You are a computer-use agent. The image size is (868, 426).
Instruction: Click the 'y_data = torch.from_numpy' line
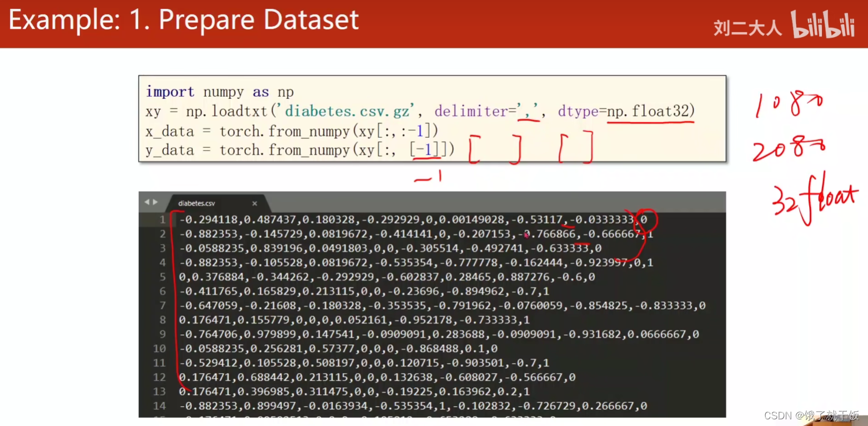pyautogui.click(x=300, y=150)
